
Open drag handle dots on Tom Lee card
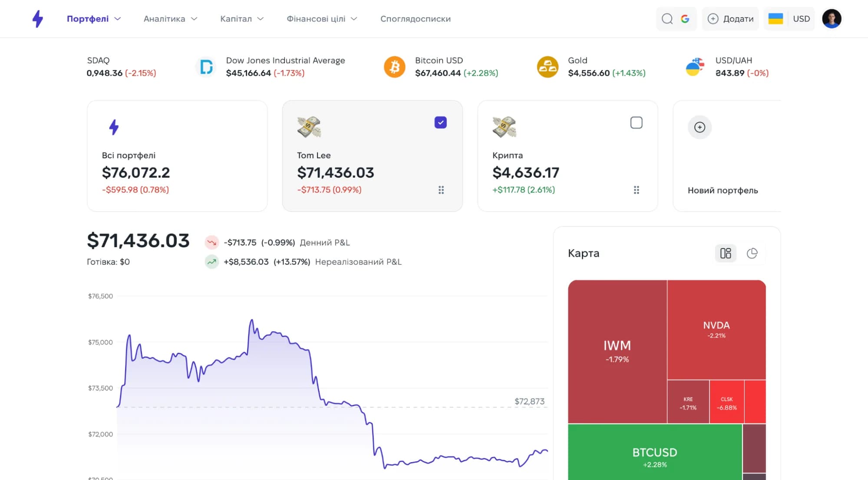coord(441,190)
